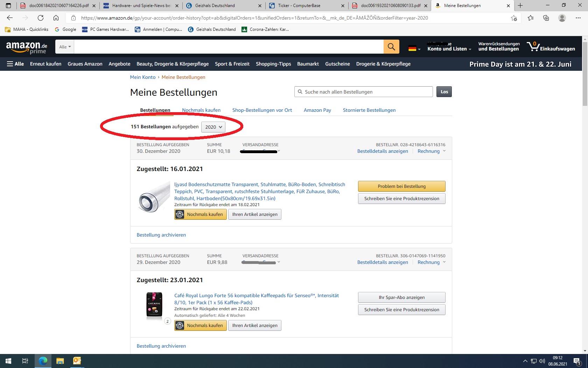Close the Geizhals Deutschland tab
Image resolution: width=588 pixels, height=368 pixels.
(259, 6)
